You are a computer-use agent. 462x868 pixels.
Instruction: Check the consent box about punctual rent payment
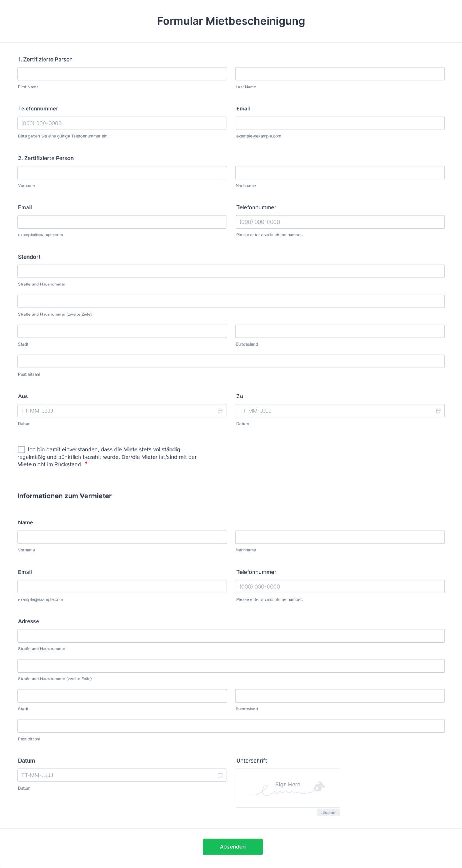tap(21, 449)
